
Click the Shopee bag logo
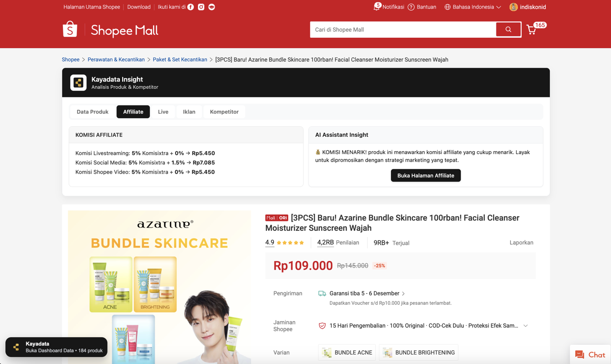click(x=70, y=30)
